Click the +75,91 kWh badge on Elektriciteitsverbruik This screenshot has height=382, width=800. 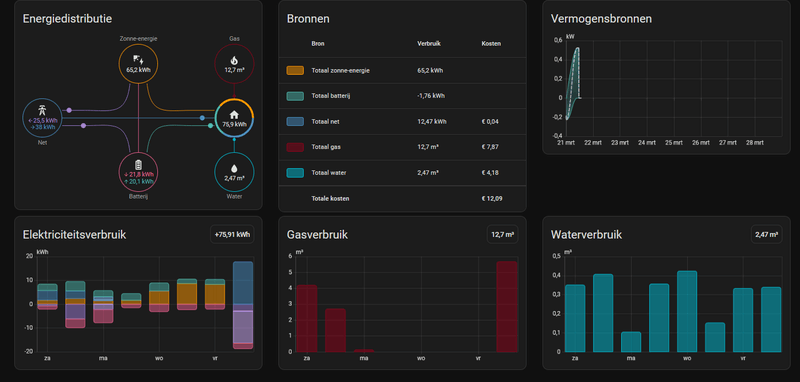232,235
